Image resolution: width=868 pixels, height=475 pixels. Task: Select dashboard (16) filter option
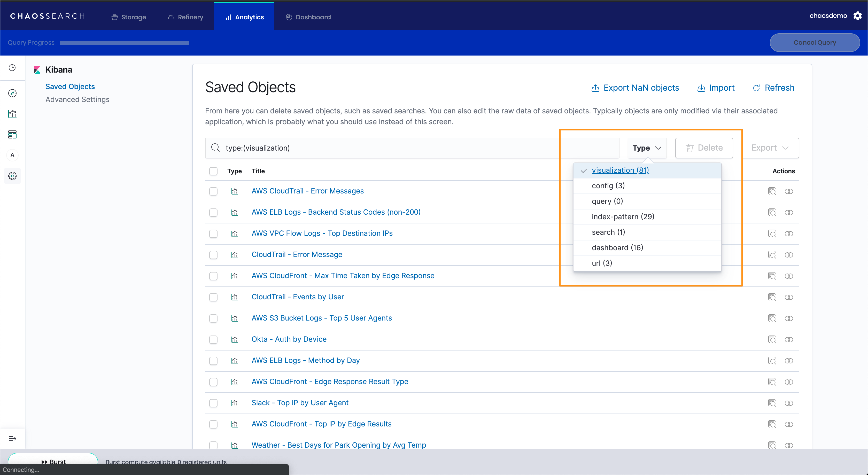617,248
